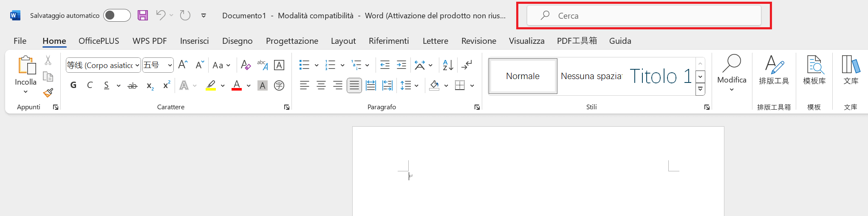This screenshot has width=868, height=216.
Task: Clear all formatting eraser icon
Action: (246, 65)
